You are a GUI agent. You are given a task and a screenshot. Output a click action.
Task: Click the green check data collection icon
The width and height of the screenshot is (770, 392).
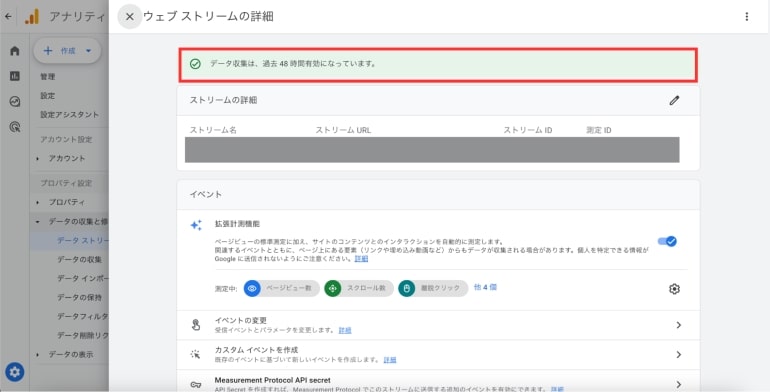[x=195, y=64]
